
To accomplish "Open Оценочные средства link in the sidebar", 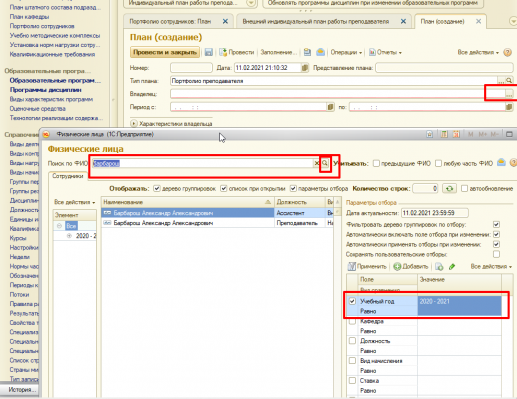I will click(37, 108).
